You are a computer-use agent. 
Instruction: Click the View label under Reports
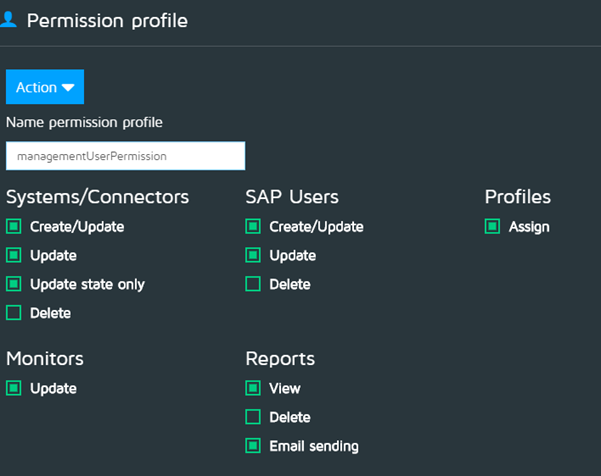click(284, 388)
